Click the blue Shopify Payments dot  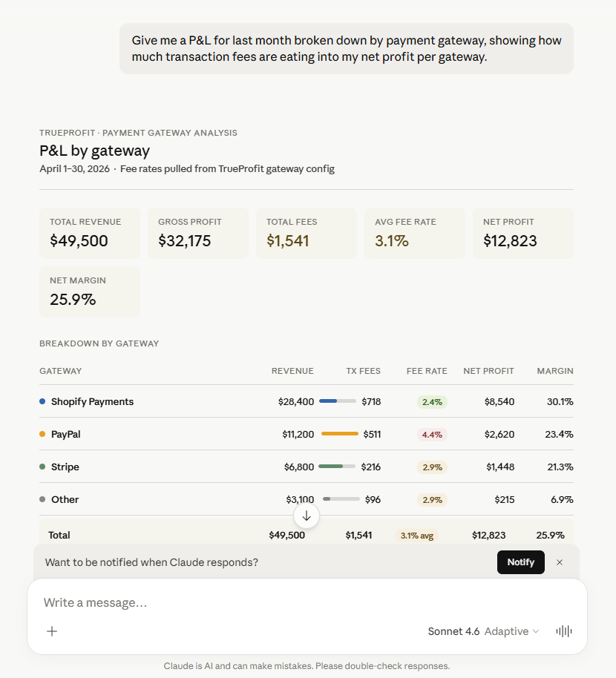click(x=42, y=401)
